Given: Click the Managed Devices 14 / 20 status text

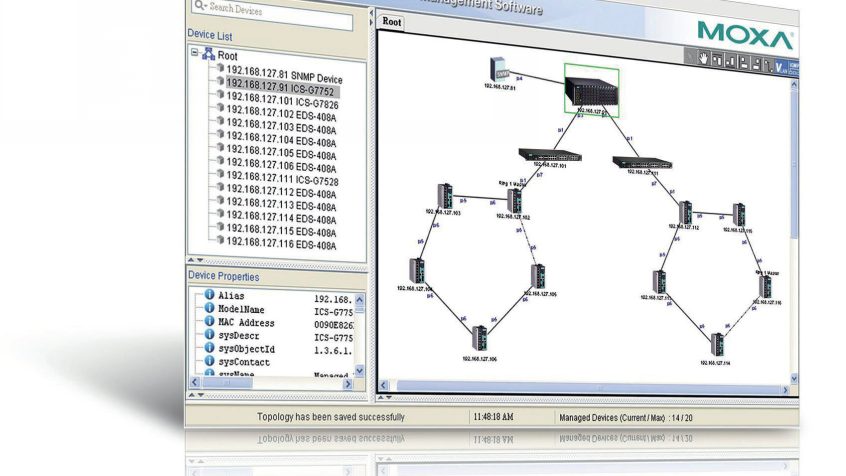Looking at the screenshot, I should (626, 418).
